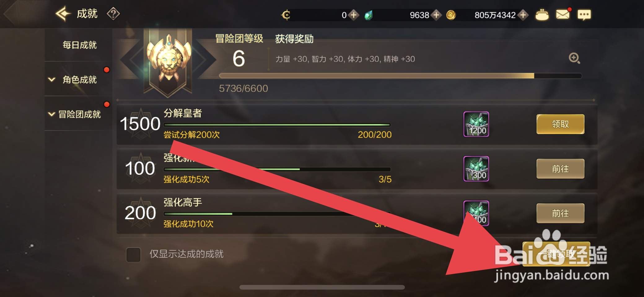Image resolution: width=644 pixels, height=297 pixels.
Task: Open the mail envelope icon
Action: pos(563,14)
